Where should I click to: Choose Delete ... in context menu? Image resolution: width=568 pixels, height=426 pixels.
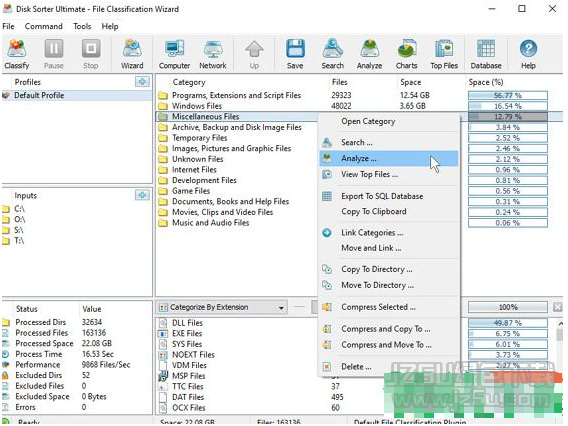pos(388,366)
